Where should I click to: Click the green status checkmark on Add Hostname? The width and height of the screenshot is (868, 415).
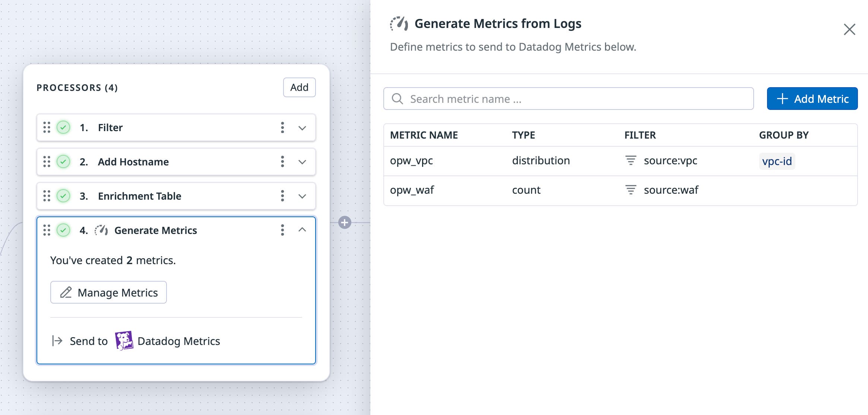click(x=63, y=162)
